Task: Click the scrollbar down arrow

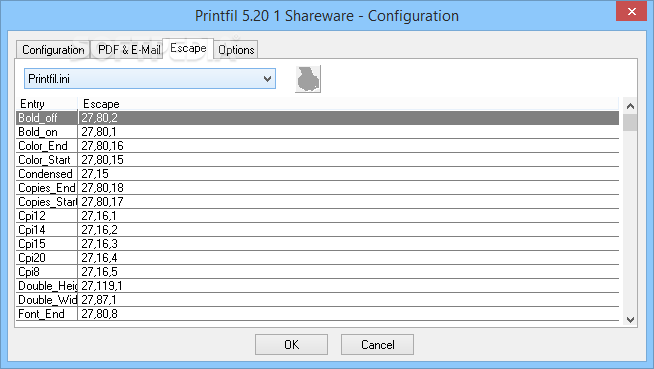Action: coord(630,320)
